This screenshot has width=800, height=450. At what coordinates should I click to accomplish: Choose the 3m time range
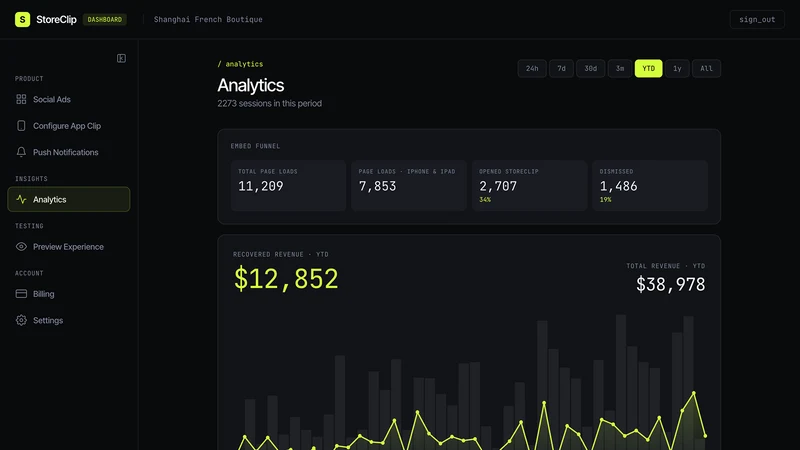click(620, 68)
